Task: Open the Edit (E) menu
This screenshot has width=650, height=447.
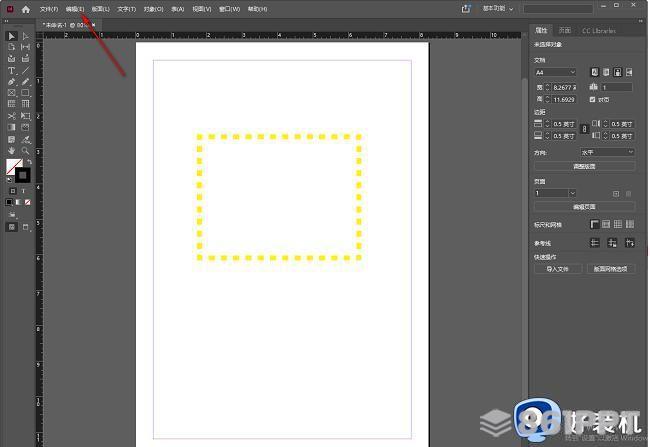Action: 75,9
